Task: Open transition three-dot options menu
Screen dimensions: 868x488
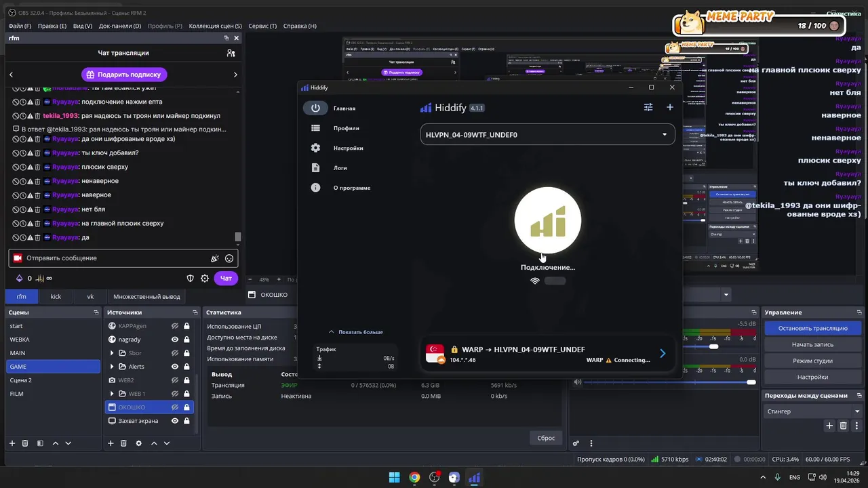Action: [x=857, y=426]
